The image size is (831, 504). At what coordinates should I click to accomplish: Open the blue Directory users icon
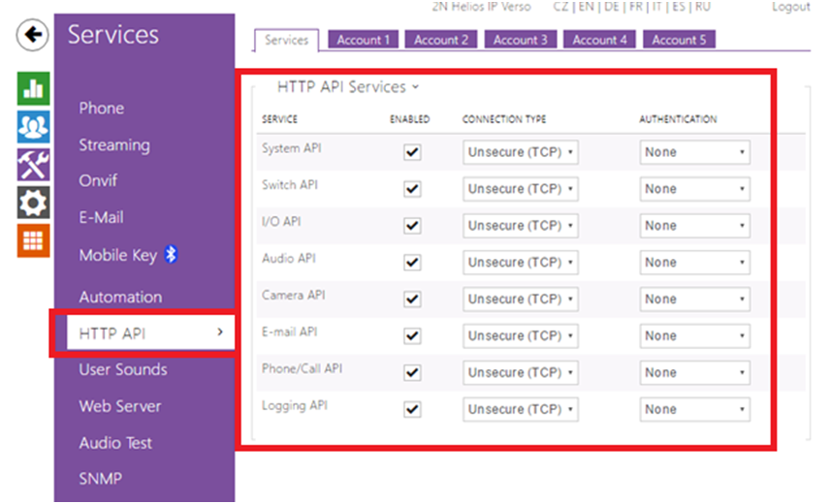pos(34,126)
